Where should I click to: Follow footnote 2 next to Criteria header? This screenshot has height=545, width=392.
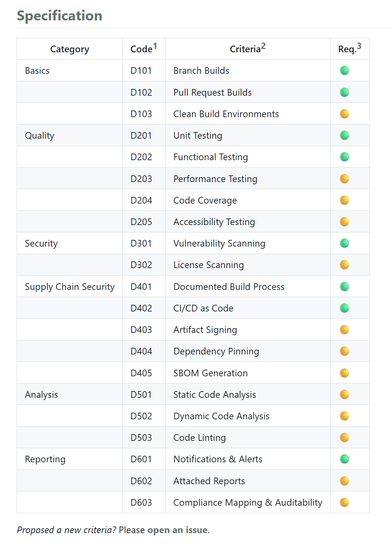[263, 46]
